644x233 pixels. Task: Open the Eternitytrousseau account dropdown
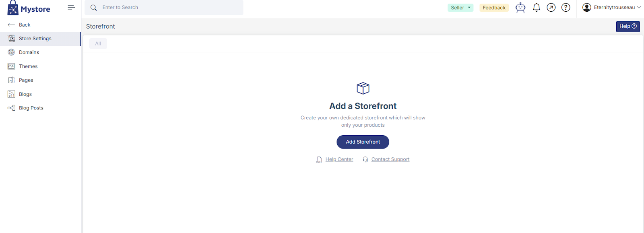click(614, 7)
